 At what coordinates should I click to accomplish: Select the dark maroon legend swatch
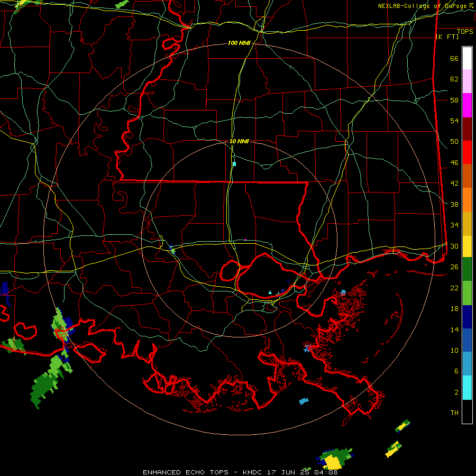(x=467, y=129)
